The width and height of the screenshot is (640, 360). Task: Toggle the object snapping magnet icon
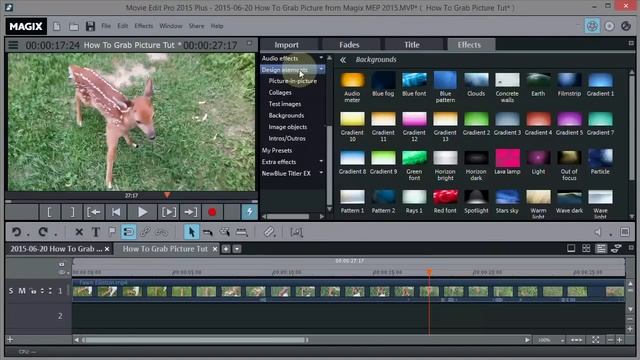[x=128, y=232]
